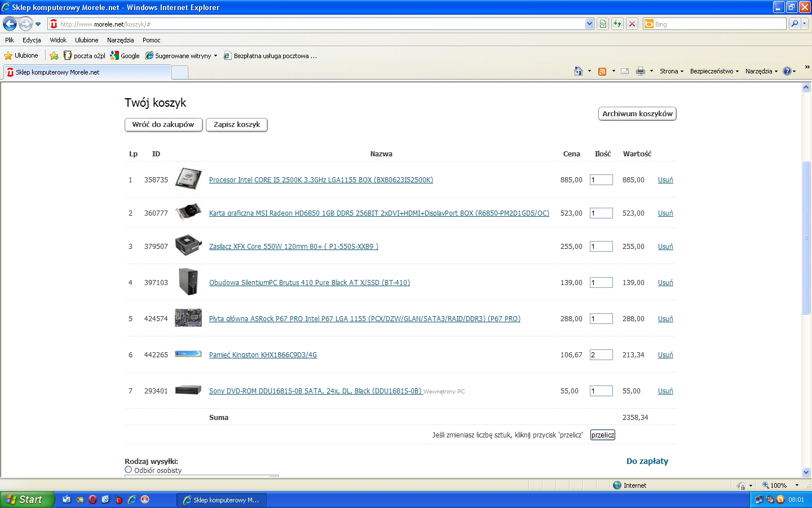Image resolution: width=812 pixels, height=508 pixels.
Task: Click Usuń for the Obudowa SilentiumPC row
Action: 665,283
